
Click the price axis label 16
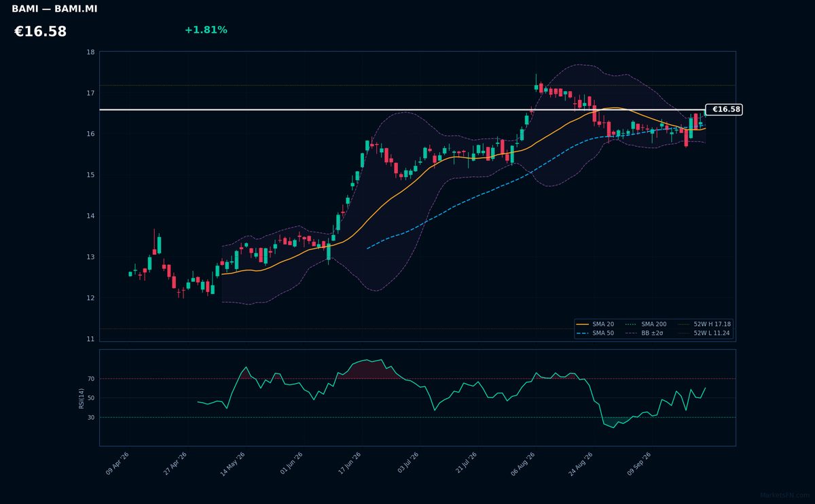91,134
